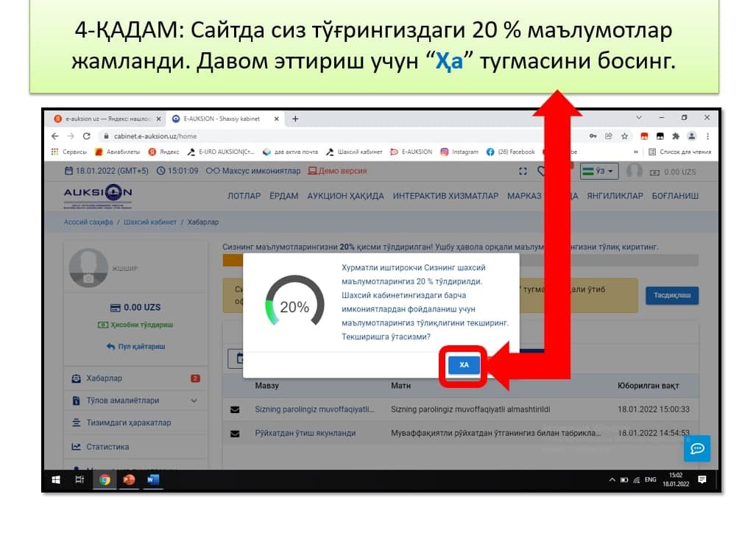Image resolution: width=756 pixels, height=547 pixels.
Task: Bookmark this page with the star icon
Action: coord(624,136)
